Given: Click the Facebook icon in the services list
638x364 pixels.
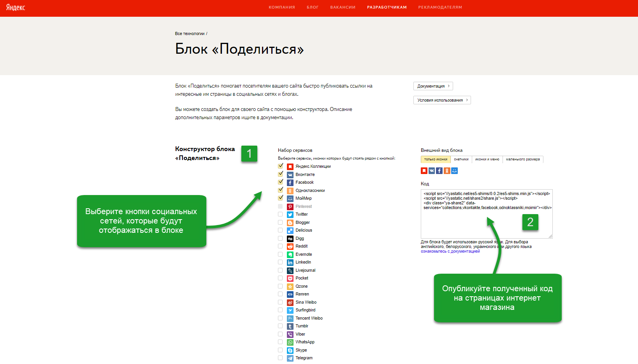Looking at the screenshot, I should coord(290,183).
